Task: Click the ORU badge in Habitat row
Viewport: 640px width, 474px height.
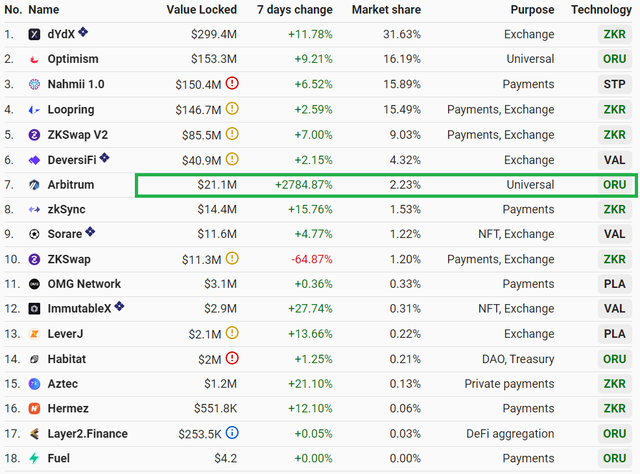Action: coord(615,359)
